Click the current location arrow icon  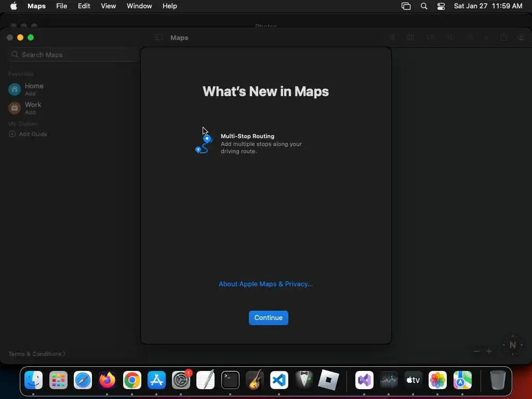[x=392, y=37]
